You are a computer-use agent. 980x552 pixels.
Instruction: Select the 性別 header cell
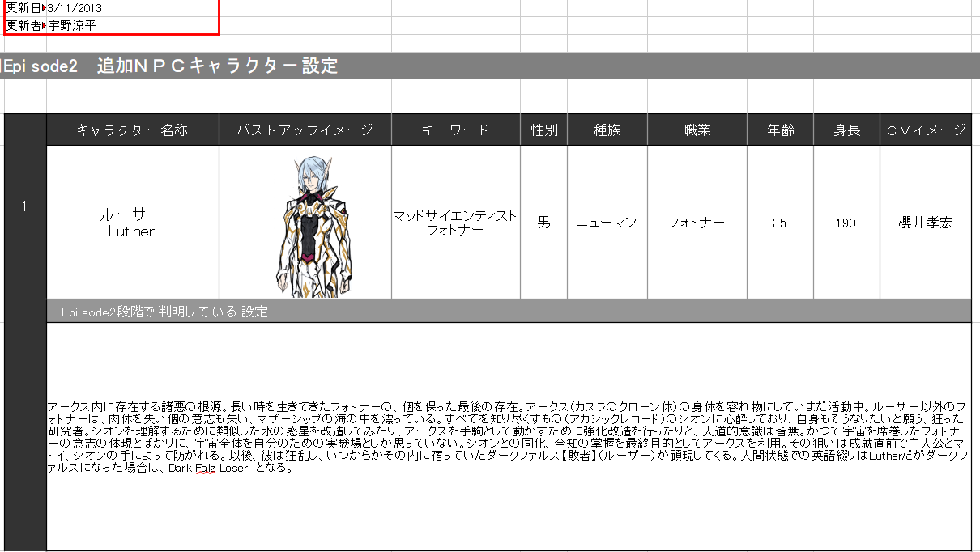tap(544, 130)
